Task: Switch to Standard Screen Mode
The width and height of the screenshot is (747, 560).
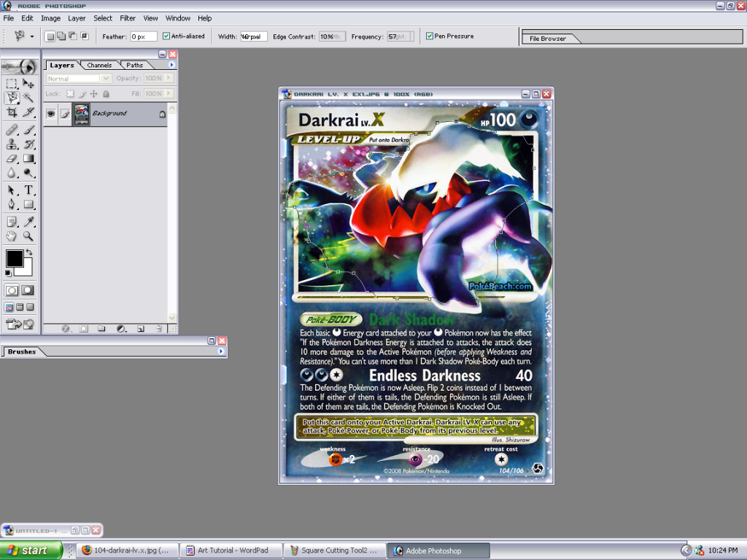Action: (9, 307)
